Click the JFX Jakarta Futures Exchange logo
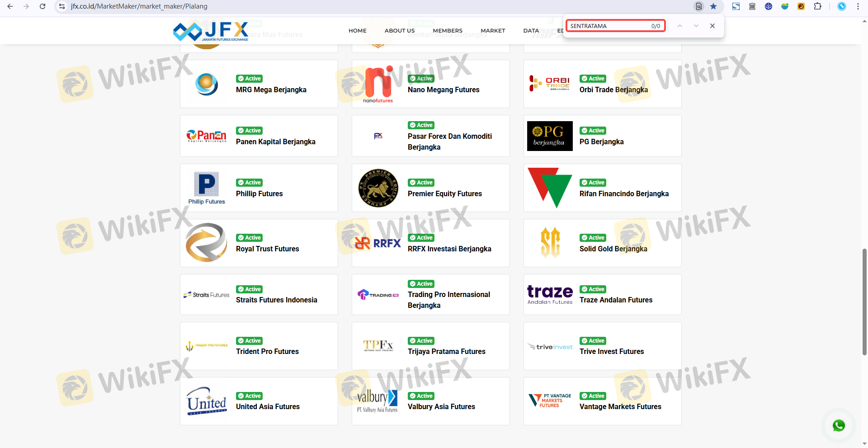 pos(211,31)
